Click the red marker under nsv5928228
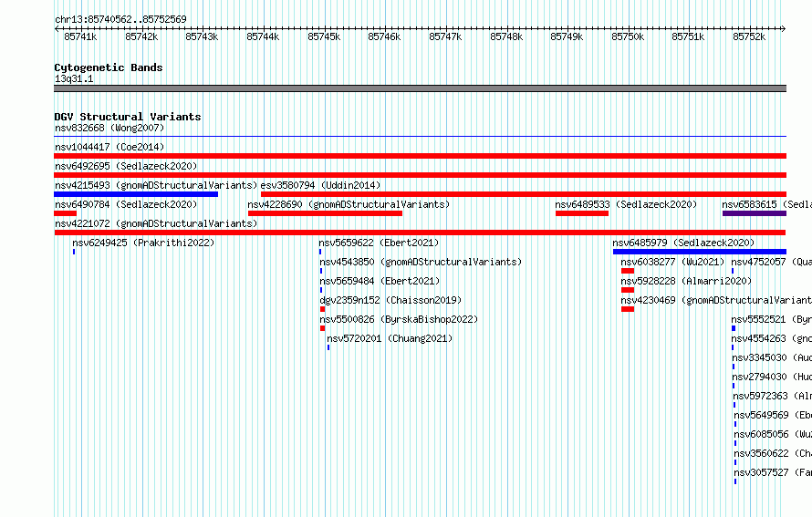The height and width of the screenshot is (517, 812). (628, 290)
